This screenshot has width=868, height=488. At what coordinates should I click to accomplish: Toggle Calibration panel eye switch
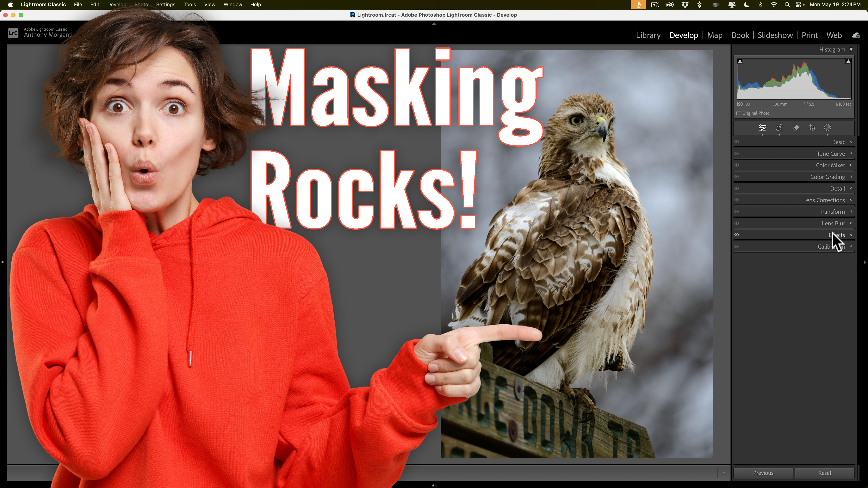click(737, 247)
